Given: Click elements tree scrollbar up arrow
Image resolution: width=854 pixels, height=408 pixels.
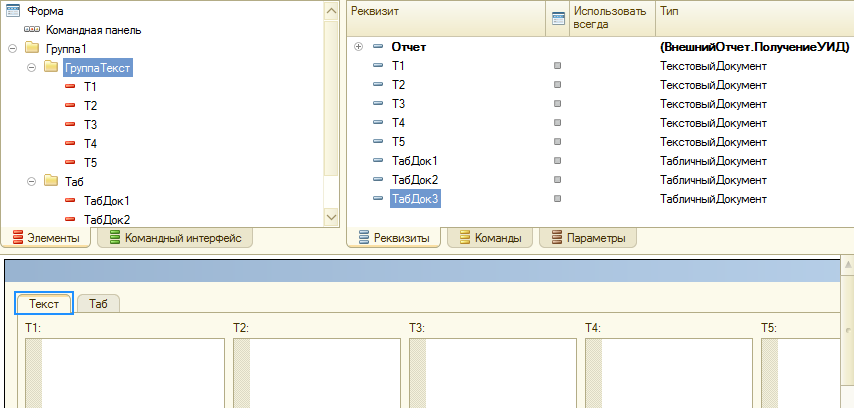Looking at the screenshot, I should [331, 10].
